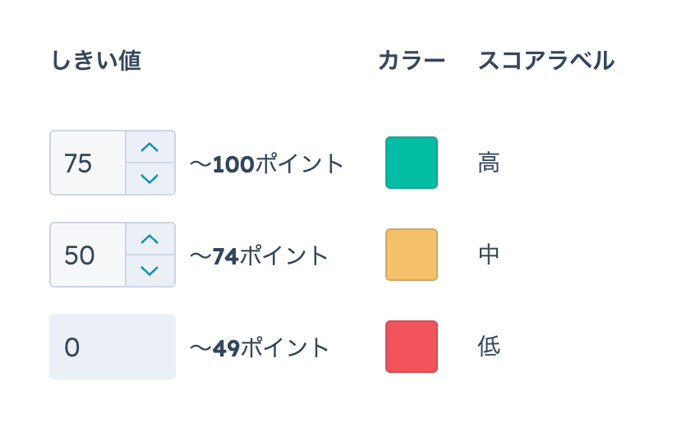Viewport: 700px width, 437px height.
Task: Click down arrow on the 75 threshold stepper
Action: [150, 178]
